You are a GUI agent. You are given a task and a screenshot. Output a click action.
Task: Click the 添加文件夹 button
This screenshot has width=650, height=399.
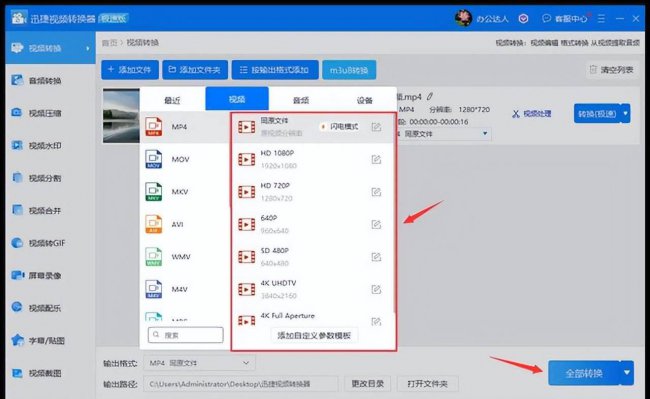coord(195,70)
